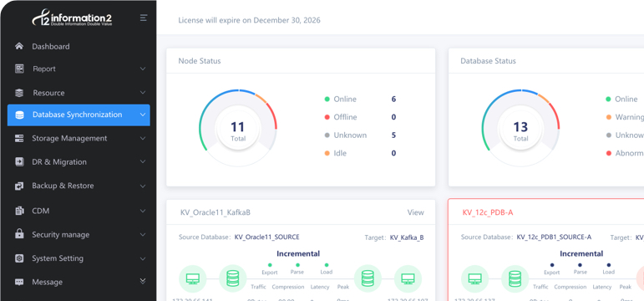This screenshot has height=301, width=644.
Task: Click the Storage Management server icon
Action: pyautogui.click(x=19, y=138)
